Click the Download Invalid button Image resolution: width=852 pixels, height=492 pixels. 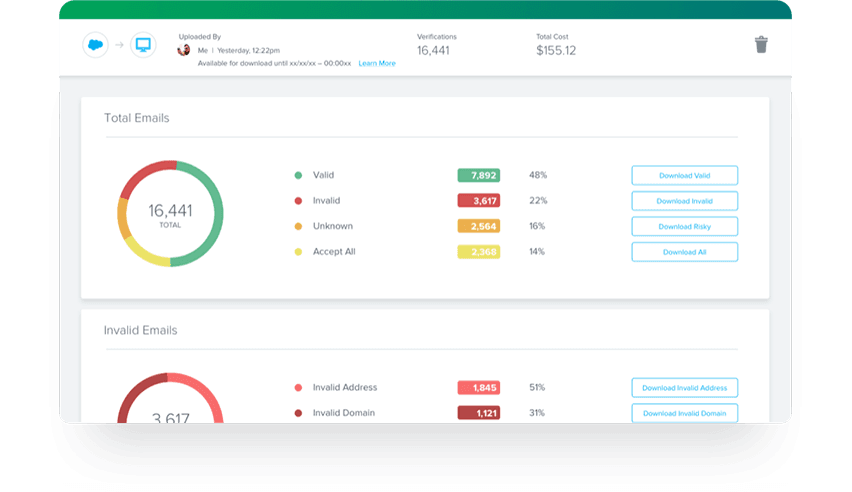pos(684,201)
